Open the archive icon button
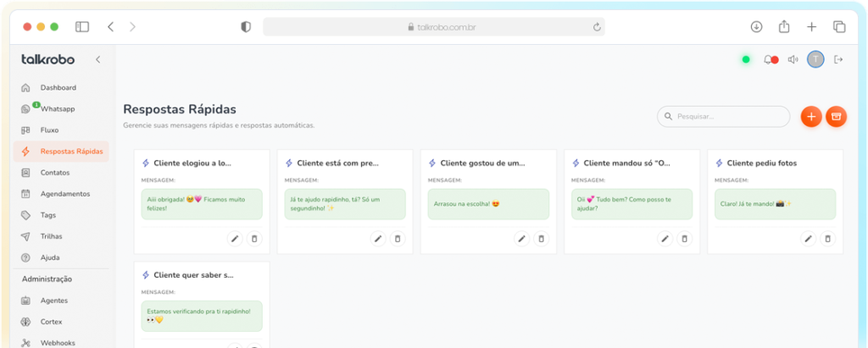The width and height of the screenshot is (868, 348). click(x=837, y=117)
